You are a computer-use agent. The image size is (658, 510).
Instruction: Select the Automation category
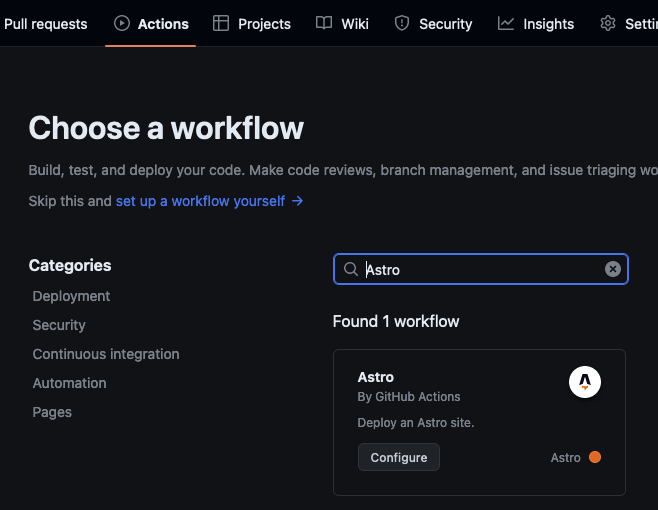click(70, 383)
